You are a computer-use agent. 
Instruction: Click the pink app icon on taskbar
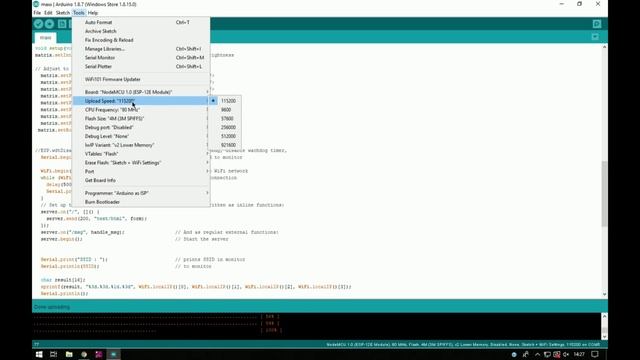[x=99, y=354]
